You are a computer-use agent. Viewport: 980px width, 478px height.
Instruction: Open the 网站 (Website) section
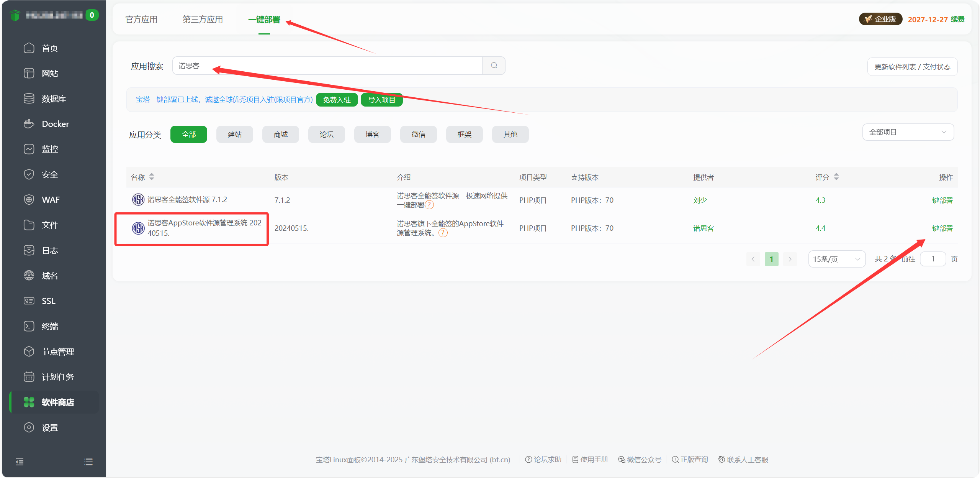[50, 73]
